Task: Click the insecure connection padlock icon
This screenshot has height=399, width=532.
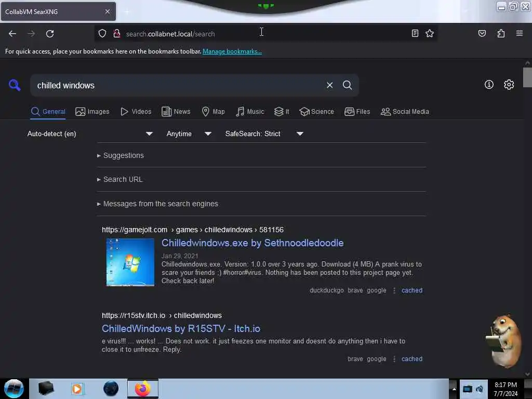Action: (117, 33)
